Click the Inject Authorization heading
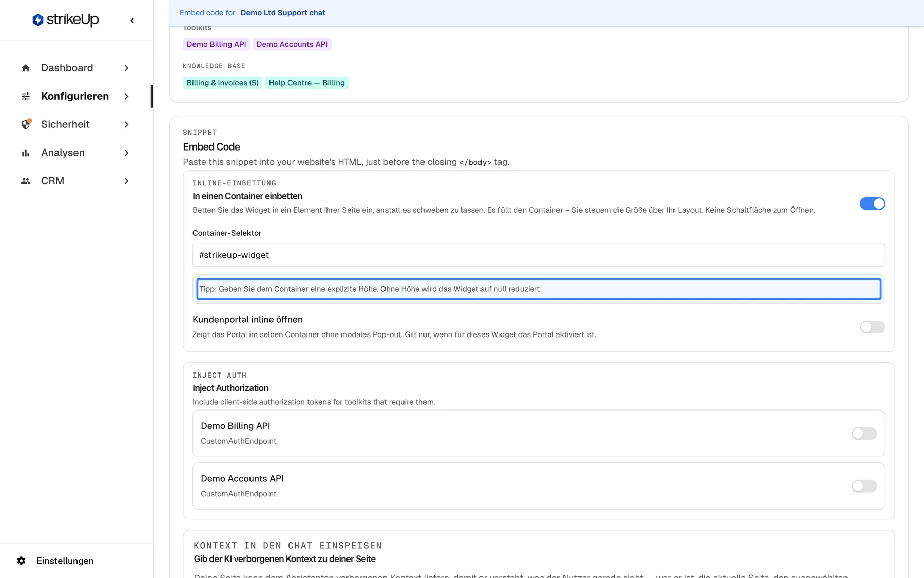This screenshot has height=578, width=924. point(230,388)
